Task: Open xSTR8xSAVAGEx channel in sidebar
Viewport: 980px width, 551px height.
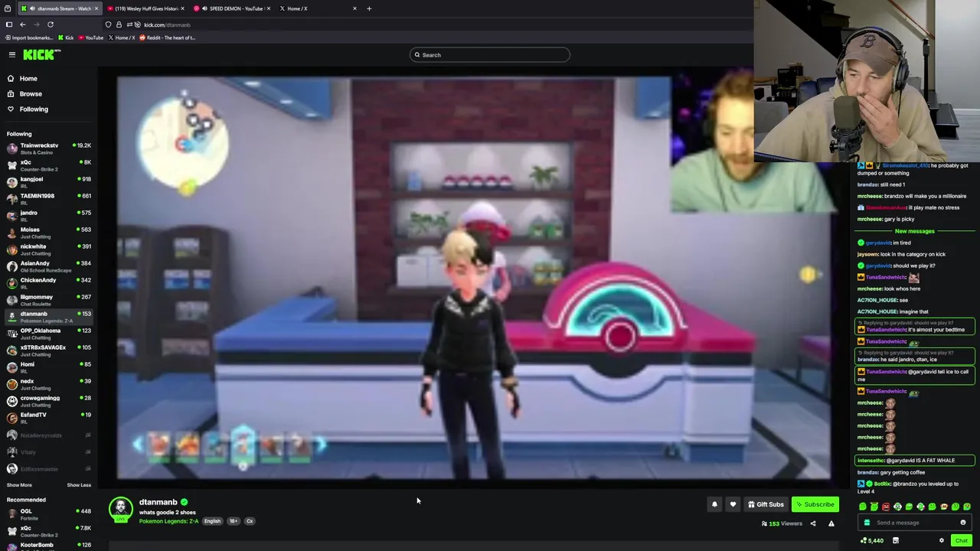Action: click(49, 350)
